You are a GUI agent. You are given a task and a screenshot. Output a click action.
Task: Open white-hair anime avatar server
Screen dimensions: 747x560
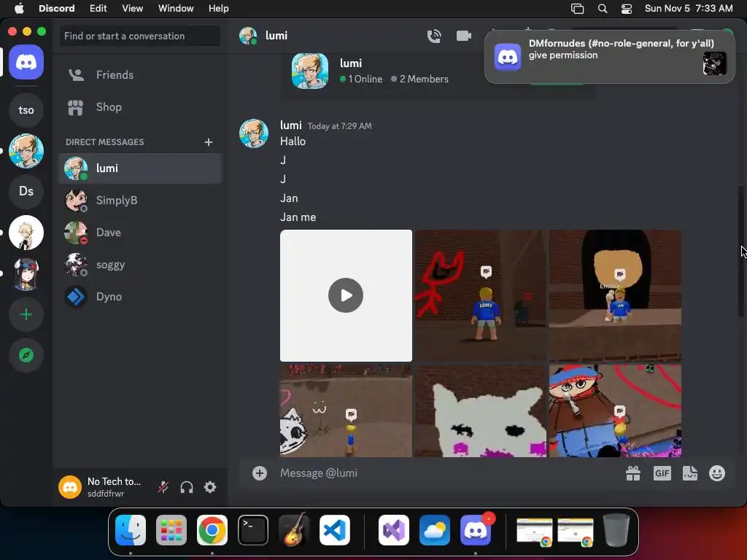(x=26, y=233)
